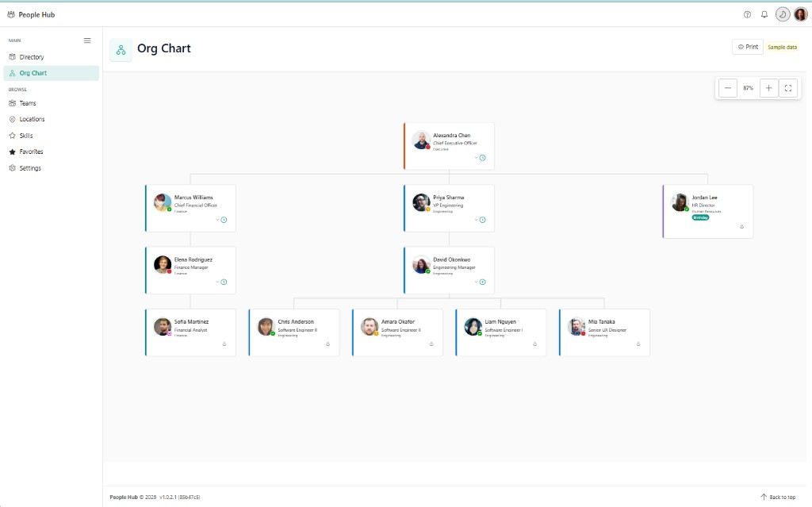
Task: Click the 'Senior UX Designer' title text
Action: pyautogui.click(x=607, y=330)
